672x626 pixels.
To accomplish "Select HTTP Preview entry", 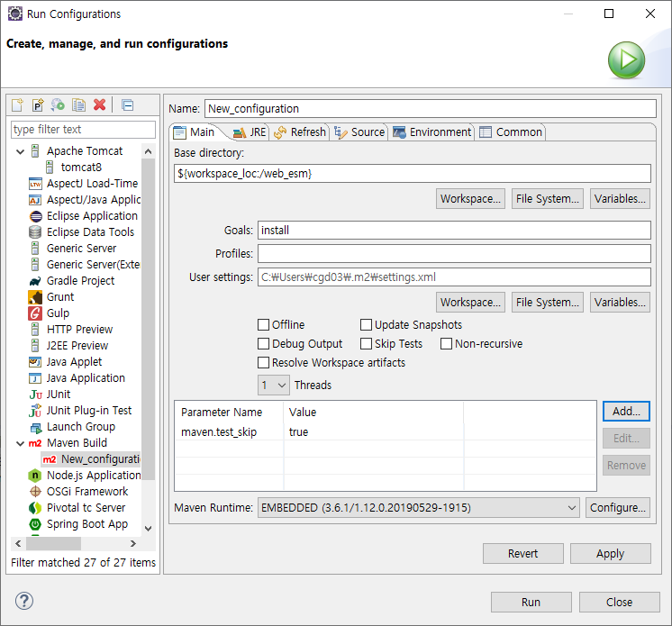I will pyautogui.click(x=79, y=330).
